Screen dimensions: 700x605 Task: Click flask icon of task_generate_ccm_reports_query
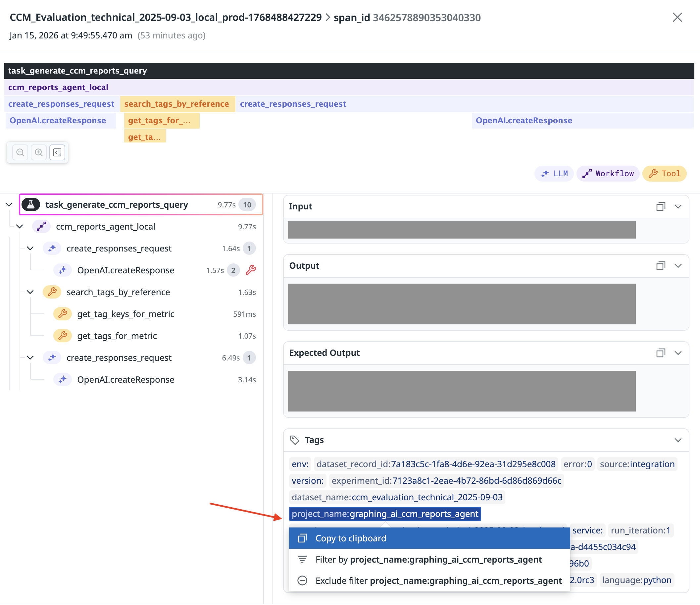[x=31, y=205]
